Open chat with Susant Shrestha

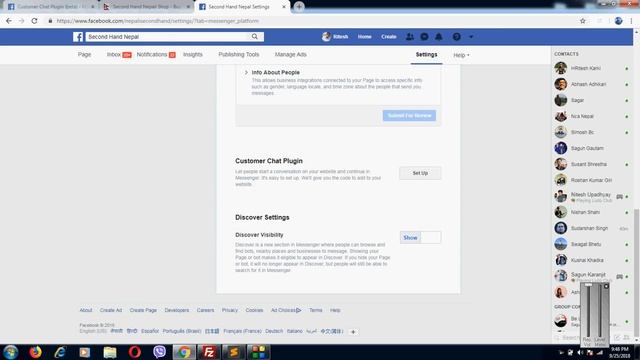(x=591, y=164)
